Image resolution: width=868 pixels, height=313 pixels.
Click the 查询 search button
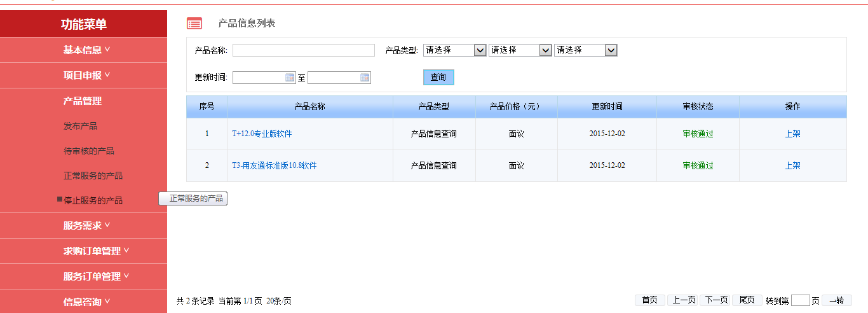click(x=438, y=78)
